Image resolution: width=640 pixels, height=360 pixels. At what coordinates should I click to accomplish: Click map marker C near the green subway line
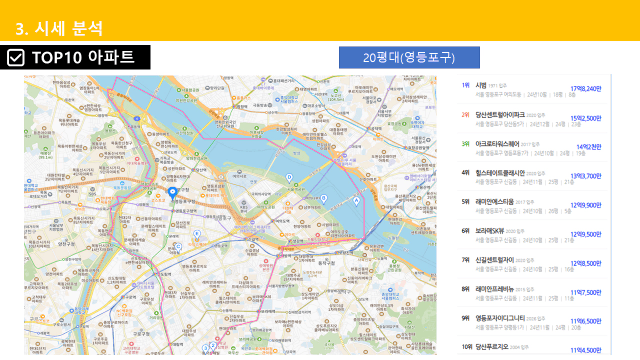click(x=178, y=247)
